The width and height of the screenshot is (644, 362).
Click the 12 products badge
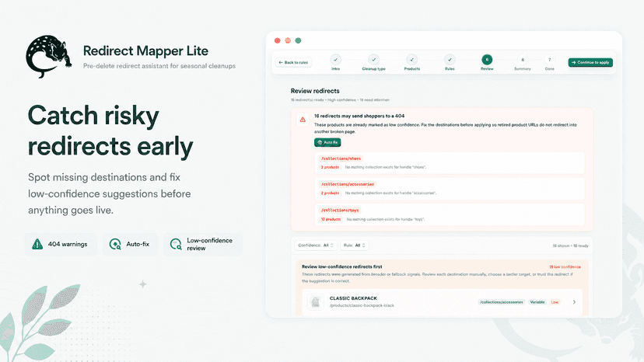[x=331, y=219]
